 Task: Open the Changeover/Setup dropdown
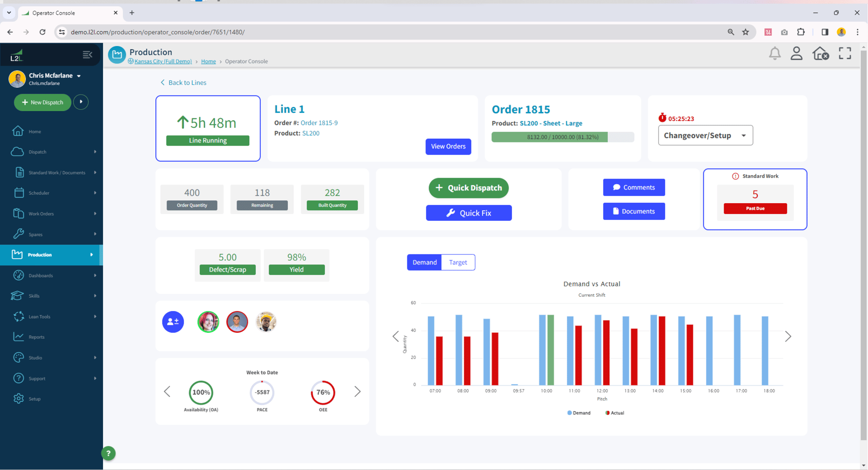(x=705, y=135)
